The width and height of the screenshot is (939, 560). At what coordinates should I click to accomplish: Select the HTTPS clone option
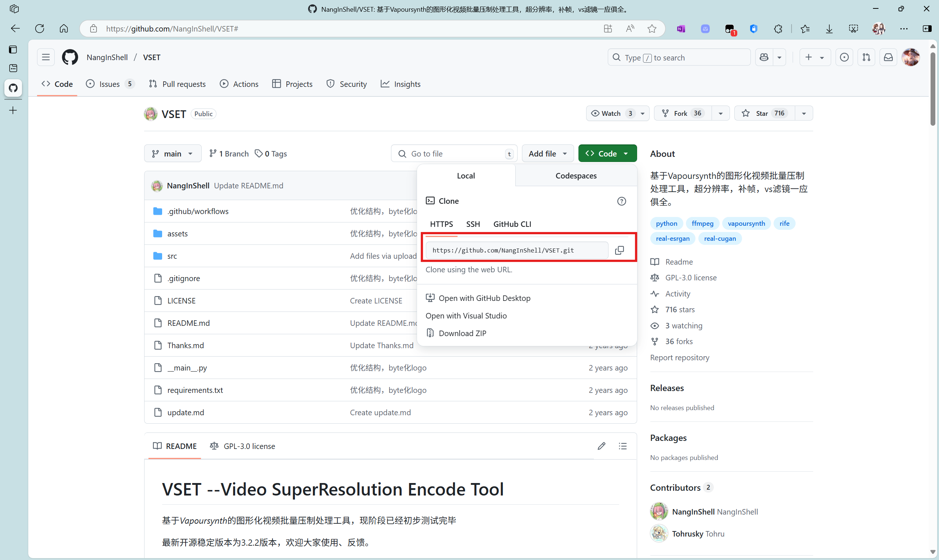[441, 224]
